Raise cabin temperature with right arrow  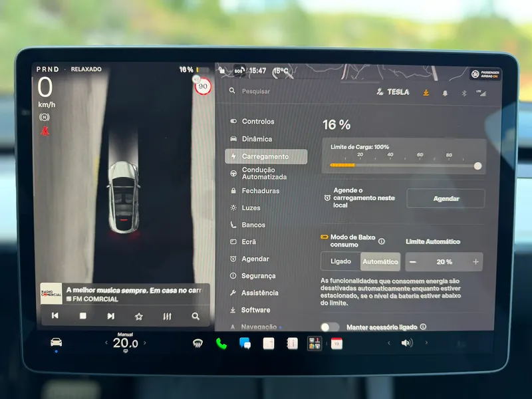(145, 342)
